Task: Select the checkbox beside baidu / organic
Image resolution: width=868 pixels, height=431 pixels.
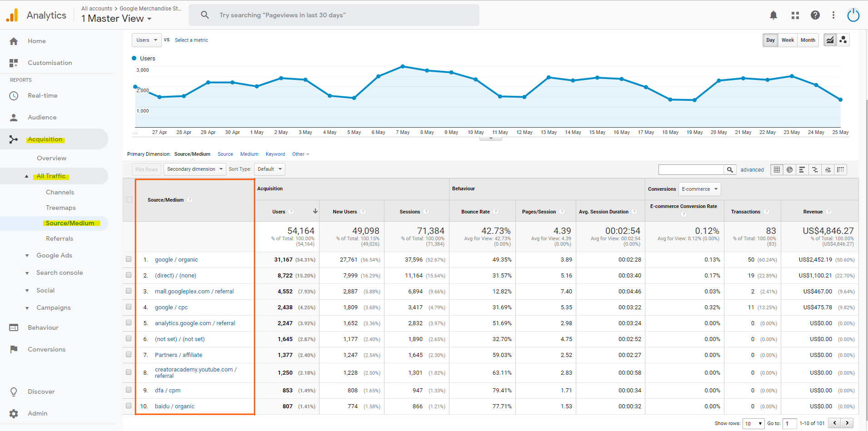Action: (x=129, y=406)
